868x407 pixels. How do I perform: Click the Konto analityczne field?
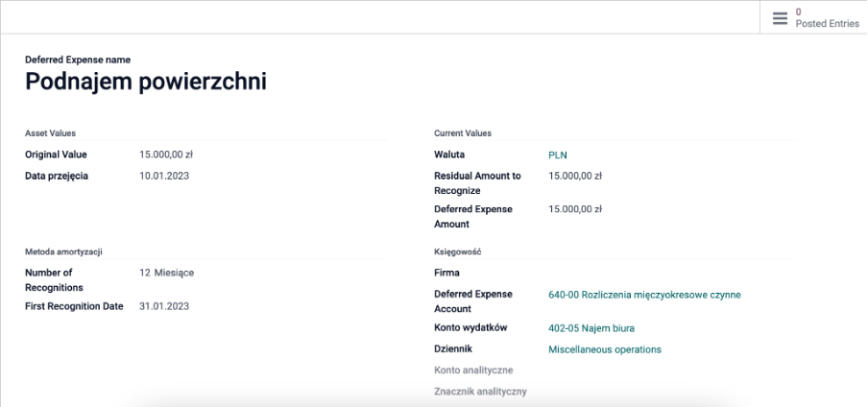click(x=672, y=370)
